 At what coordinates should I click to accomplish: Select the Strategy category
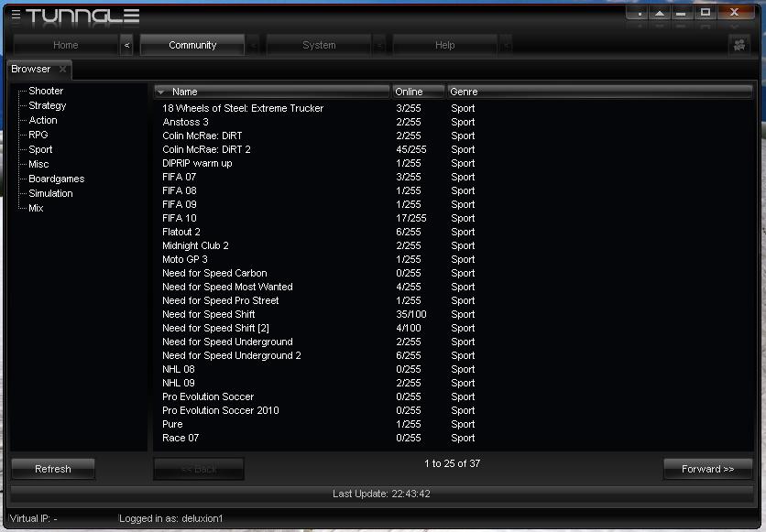click(x=48, y=105)
